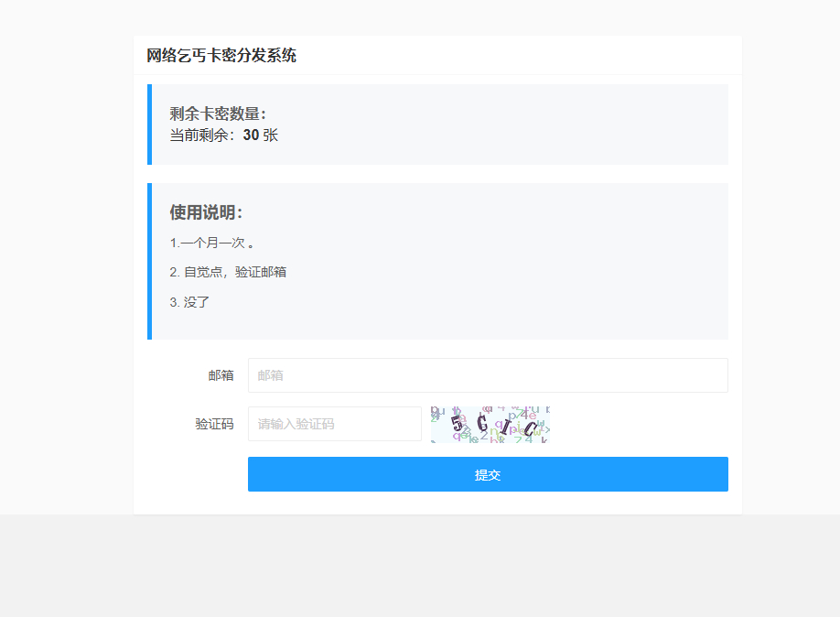This screenshot has height=617, width=840.
Task: Focus the 请输入验证码 captcha input box
Action: point(334,424)
